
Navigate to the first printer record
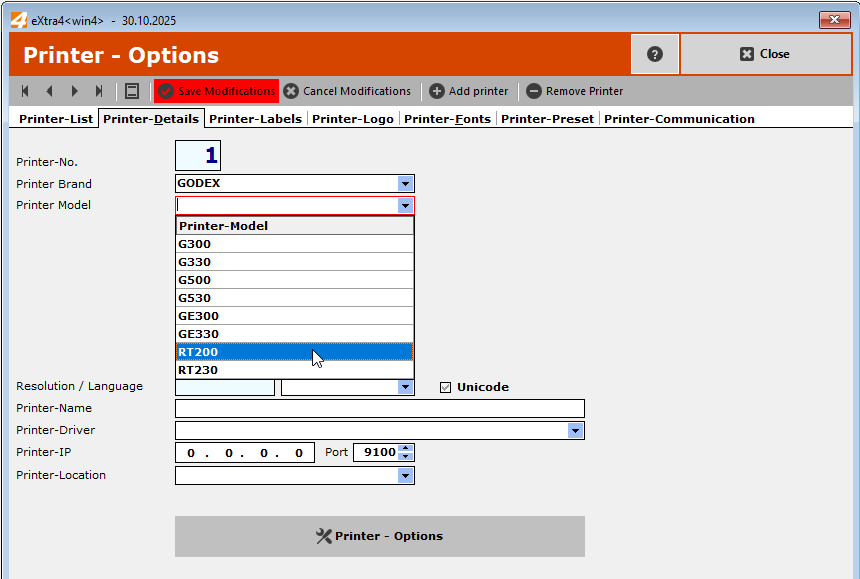tap(24, 91)
